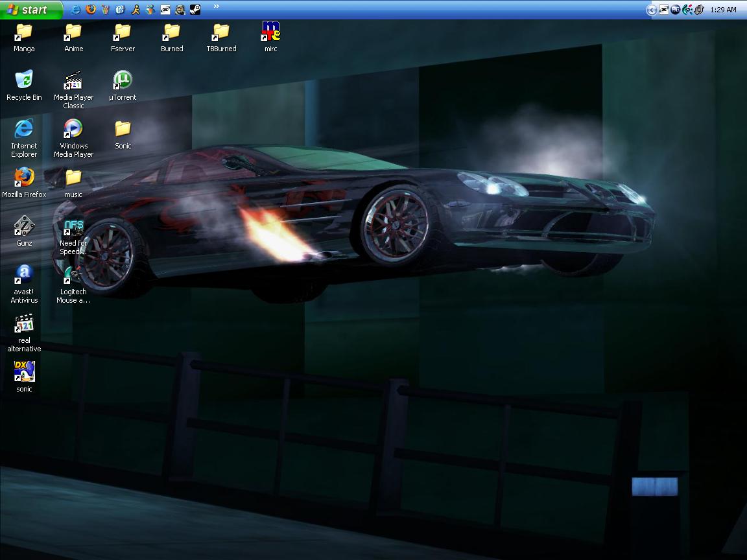Viewport: 747px width, 560px height.
Task: Launch the µTorrent desktop shortcut
Action: click(x=123, y=86)
